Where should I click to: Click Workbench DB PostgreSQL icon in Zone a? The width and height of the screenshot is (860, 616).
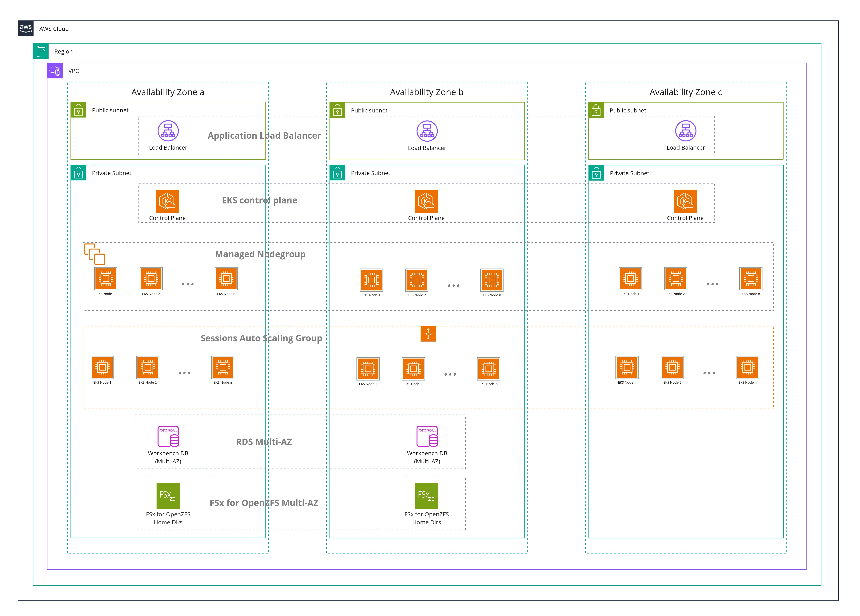click(168, 436)
